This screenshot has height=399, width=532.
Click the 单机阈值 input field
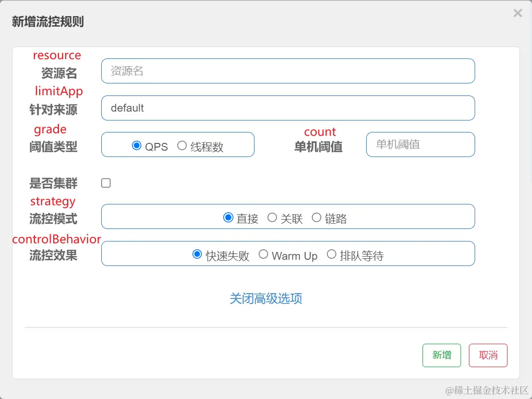[420, 144]
